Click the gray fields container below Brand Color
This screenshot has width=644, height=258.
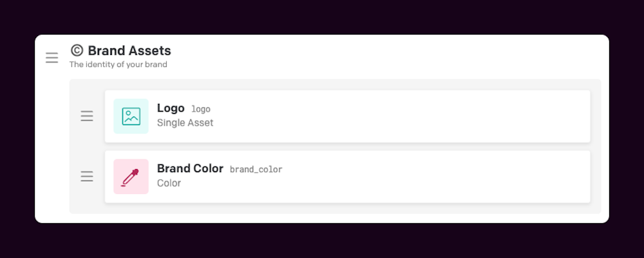coord(335,208)
